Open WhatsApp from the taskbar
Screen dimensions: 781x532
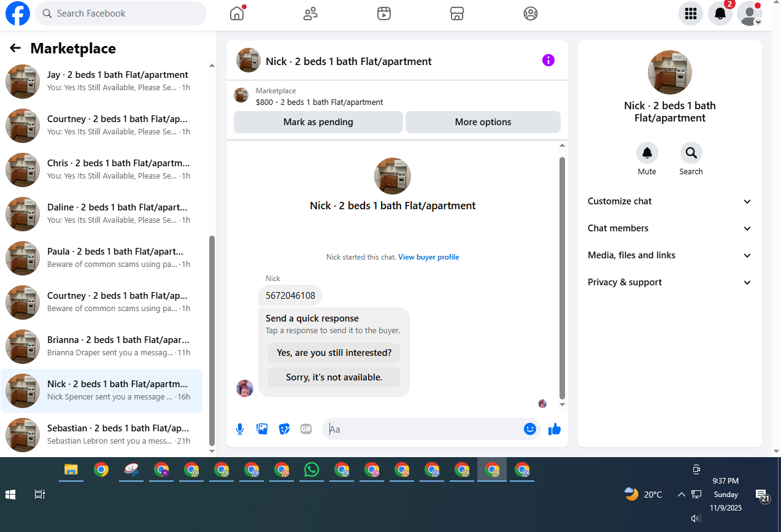(x=312, y=470)
